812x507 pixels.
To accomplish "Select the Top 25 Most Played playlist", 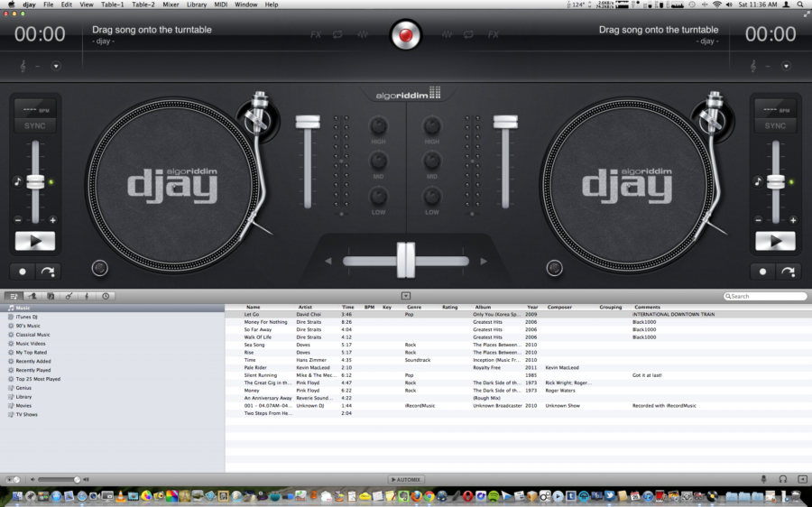I will pos(38,379).
